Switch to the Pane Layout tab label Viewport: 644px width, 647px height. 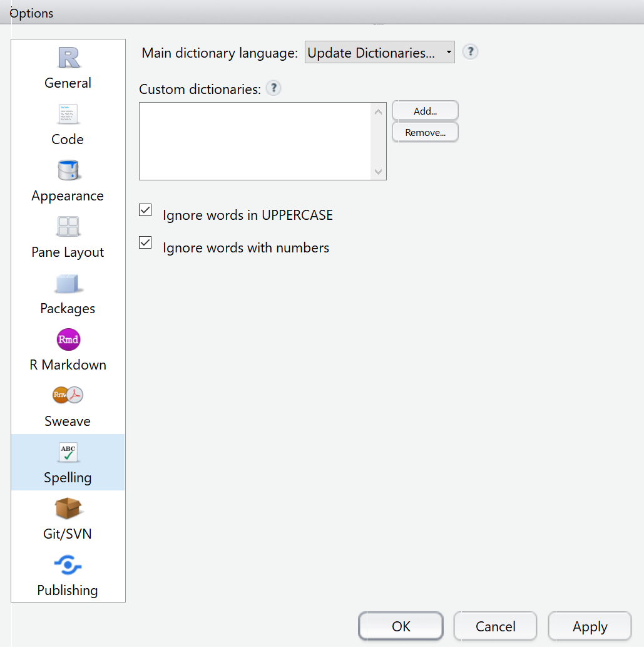[68, 252]
